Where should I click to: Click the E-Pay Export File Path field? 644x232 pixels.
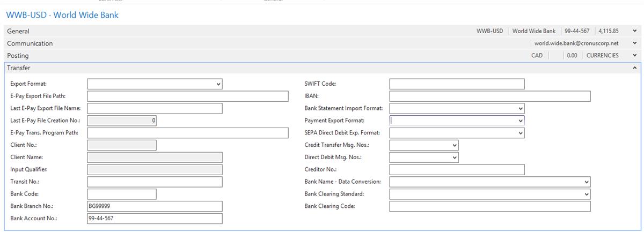click(188, 96)
